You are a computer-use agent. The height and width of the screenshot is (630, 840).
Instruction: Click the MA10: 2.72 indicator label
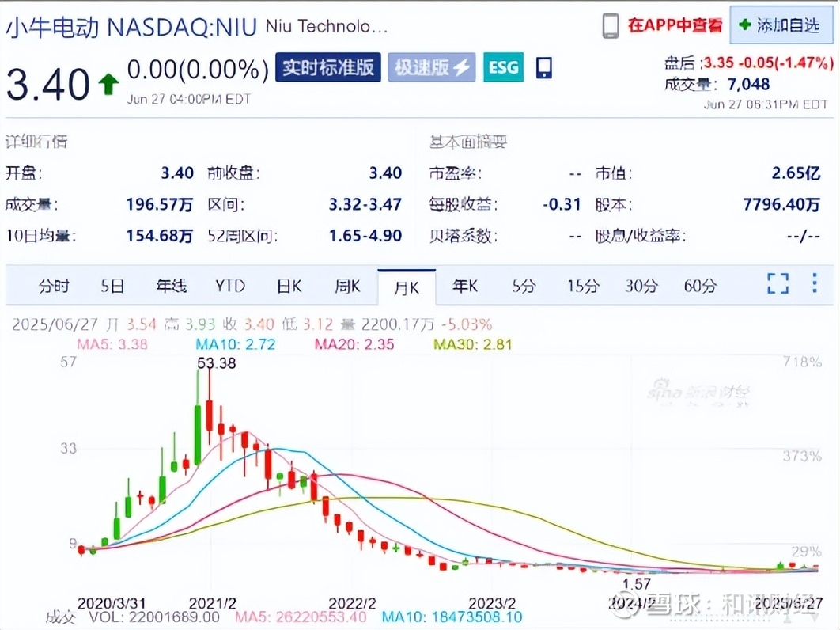tap(235, 344)
